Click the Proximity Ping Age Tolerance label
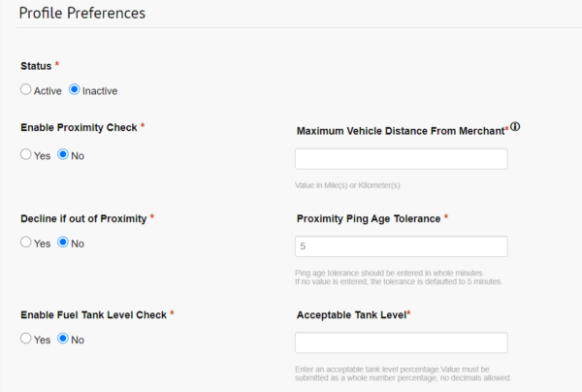This screenshot has width=582, height=392. pos(369,218)
